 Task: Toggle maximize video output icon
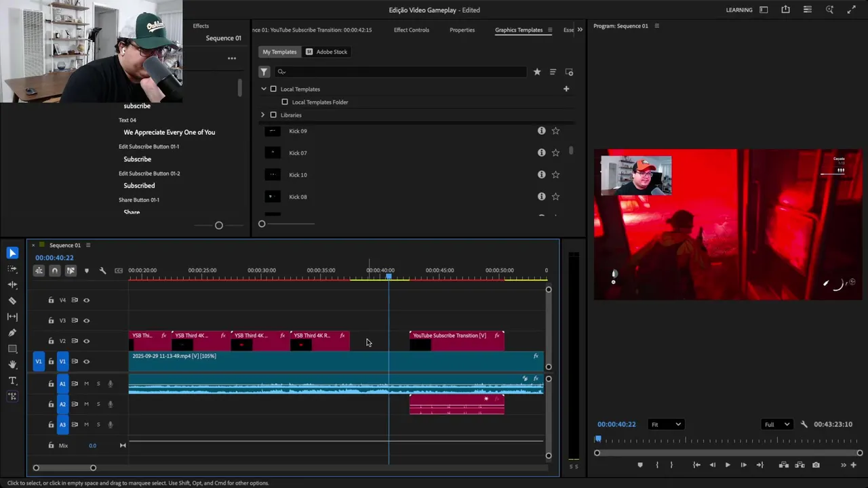(x=851, y=9)
